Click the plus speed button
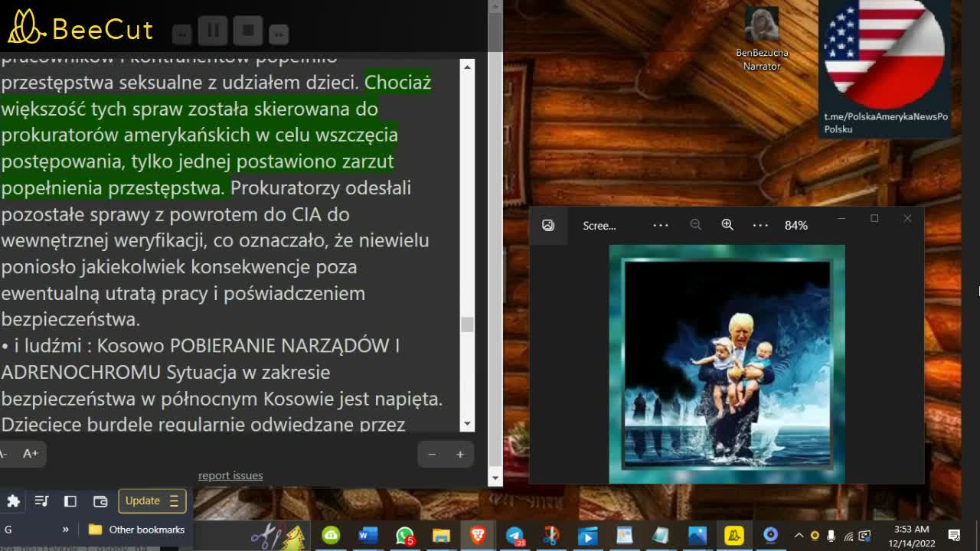The image size is (980, 551). point(460,455)
